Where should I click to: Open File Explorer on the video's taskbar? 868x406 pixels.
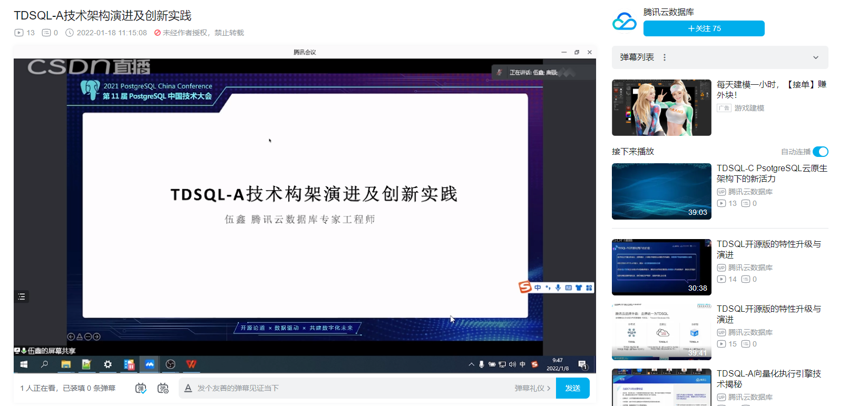(x=66, y=364)
